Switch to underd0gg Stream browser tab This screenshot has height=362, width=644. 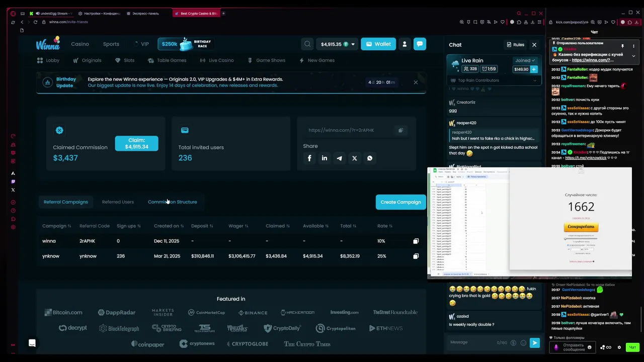pos(51,14)
